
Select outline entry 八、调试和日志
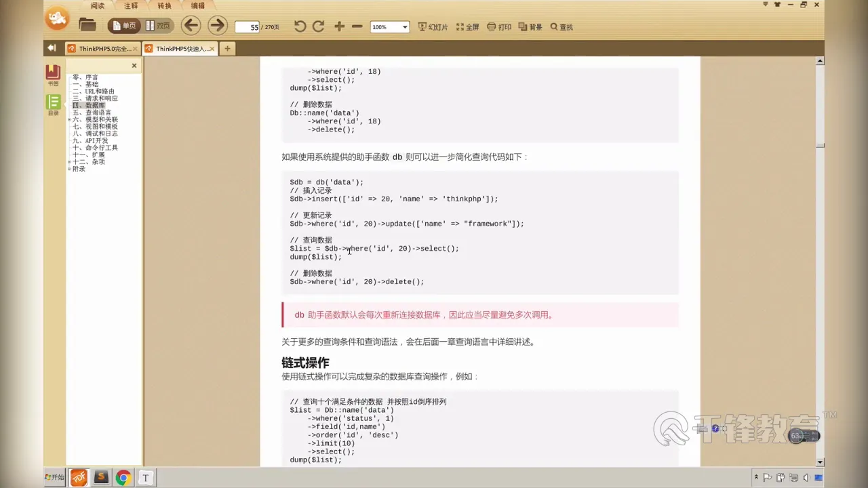[95, 134]
